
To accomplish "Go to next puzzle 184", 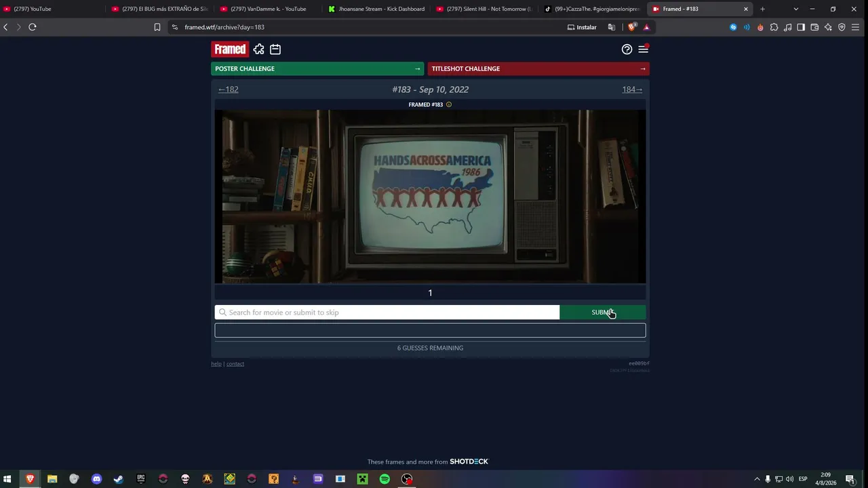I will [x=632, y=89].
